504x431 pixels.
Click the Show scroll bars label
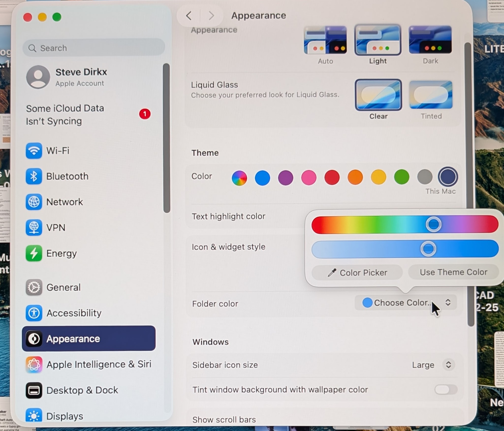click(224, 420)
